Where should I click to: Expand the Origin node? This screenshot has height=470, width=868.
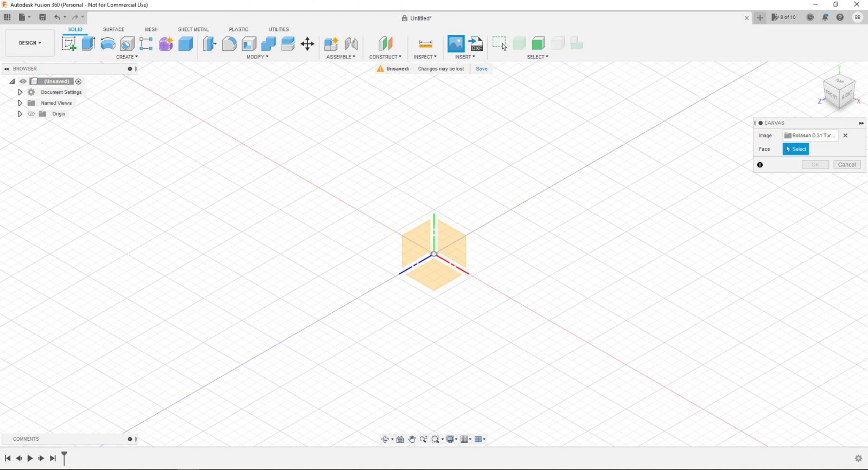20,114
